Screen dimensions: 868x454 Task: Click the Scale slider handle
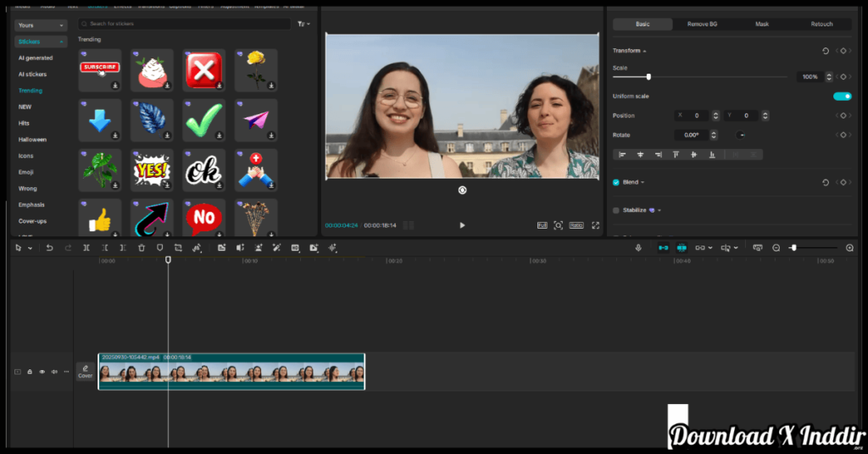coord(648,77)
